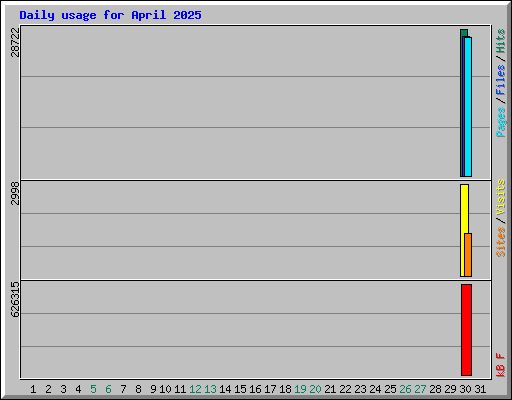Click day 10 on the x-axis
Screen dimensions: 512x400
(x=165, y=389)
